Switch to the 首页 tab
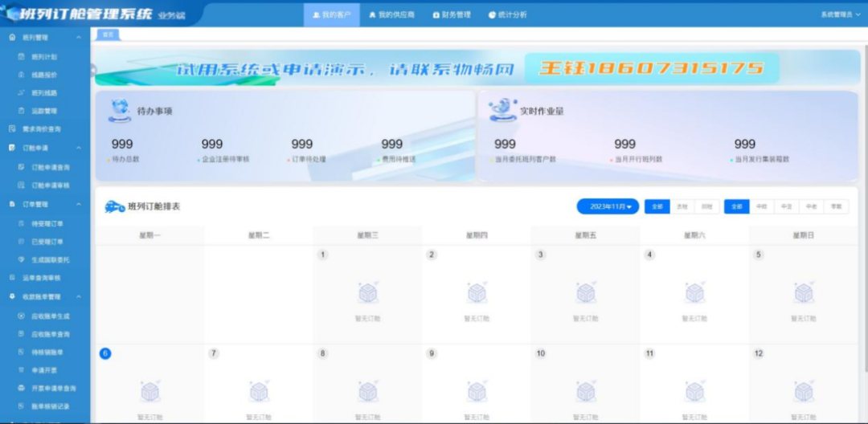 108,35
